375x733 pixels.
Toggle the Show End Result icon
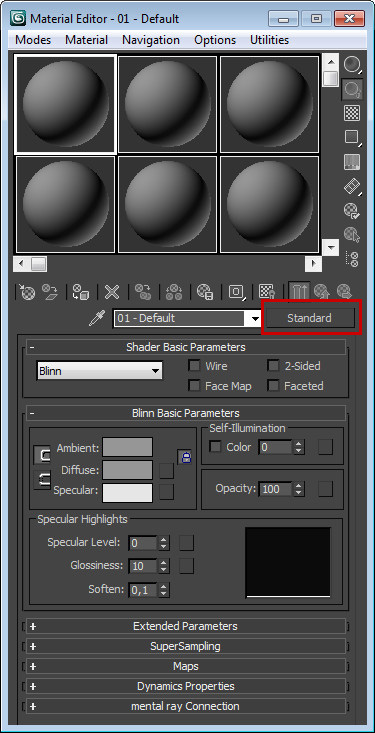point(298,292)
